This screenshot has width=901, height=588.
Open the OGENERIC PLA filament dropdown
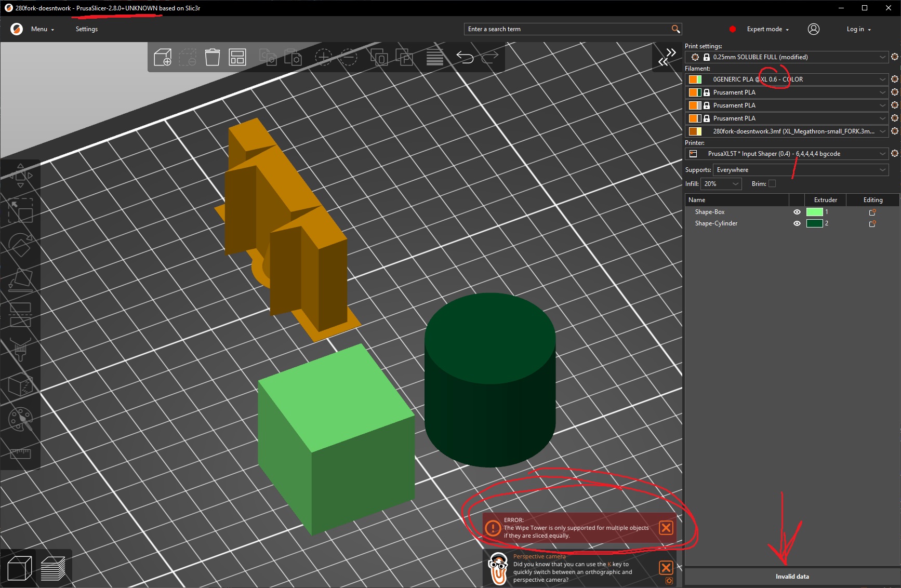[x=787, y=79]
